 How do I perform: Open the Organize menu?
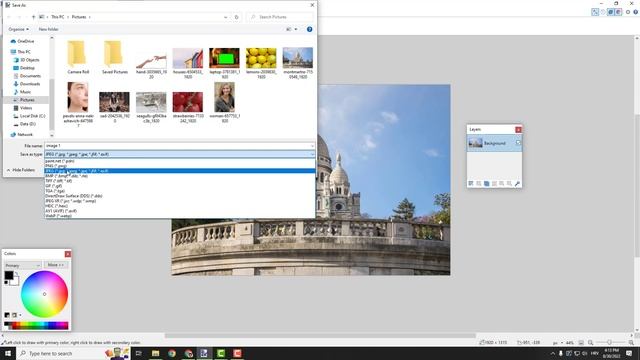tap(18, 29)
